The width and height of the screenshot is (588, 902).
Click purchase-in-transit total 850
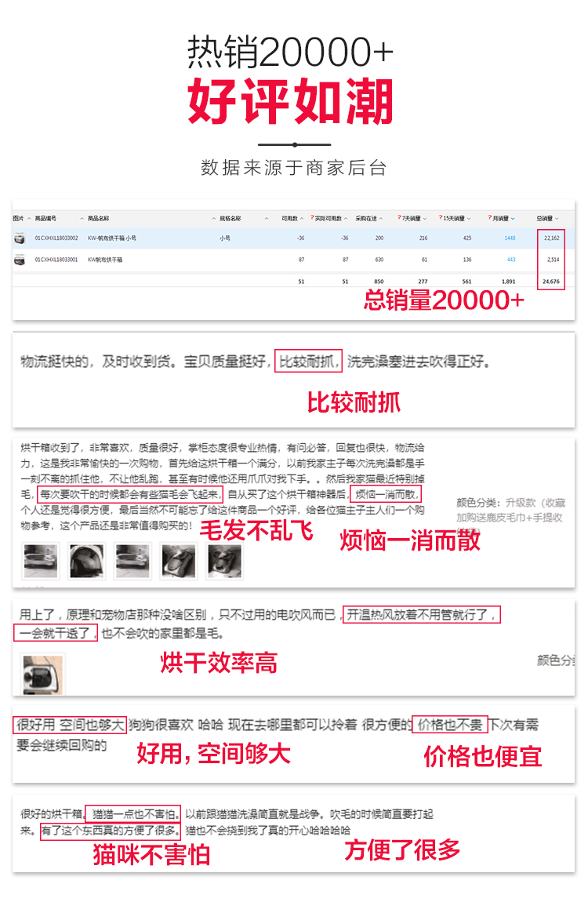click(379, 282)
